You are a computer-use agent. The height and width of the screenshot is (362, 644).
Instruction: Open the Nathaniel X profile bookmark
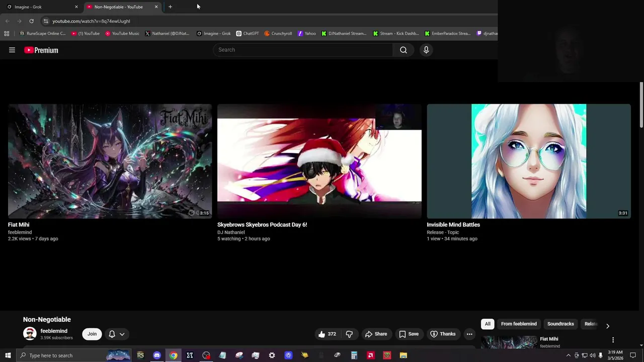168,33
